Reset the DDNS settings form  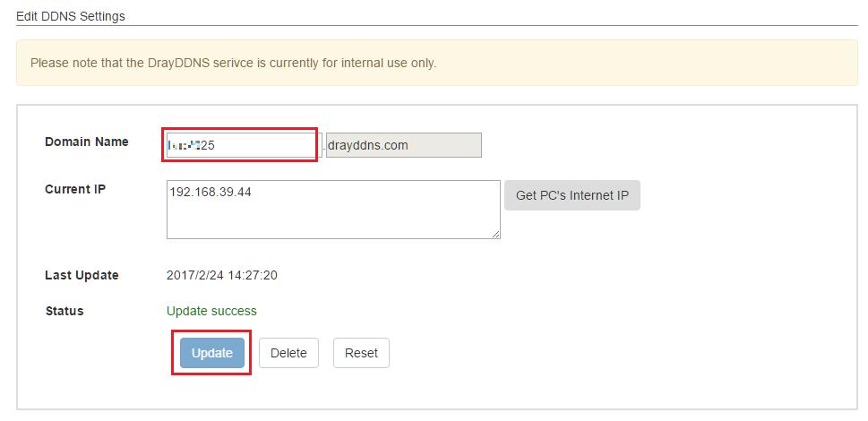[x=361, y=353]
